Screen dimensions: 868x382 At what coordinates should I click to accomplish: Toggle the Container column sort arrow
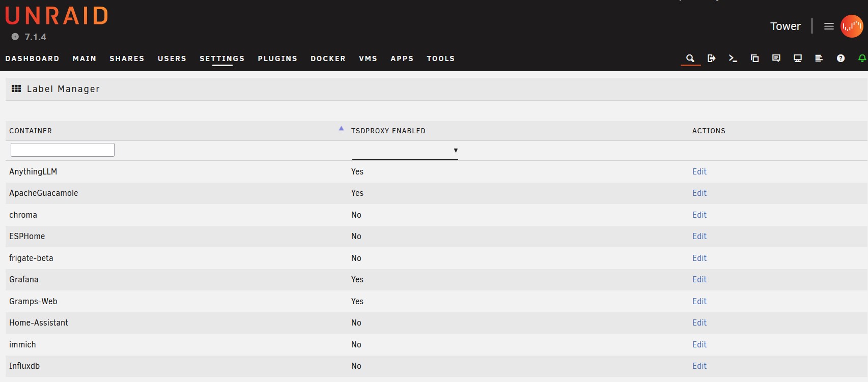tap(341, 129)
